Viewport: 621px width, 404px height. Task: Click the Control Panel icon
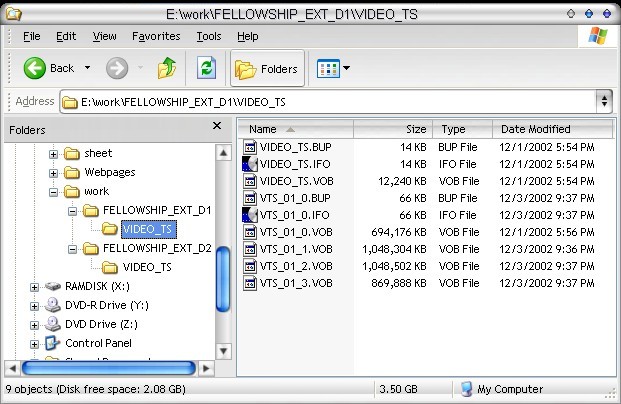(52, 343)
